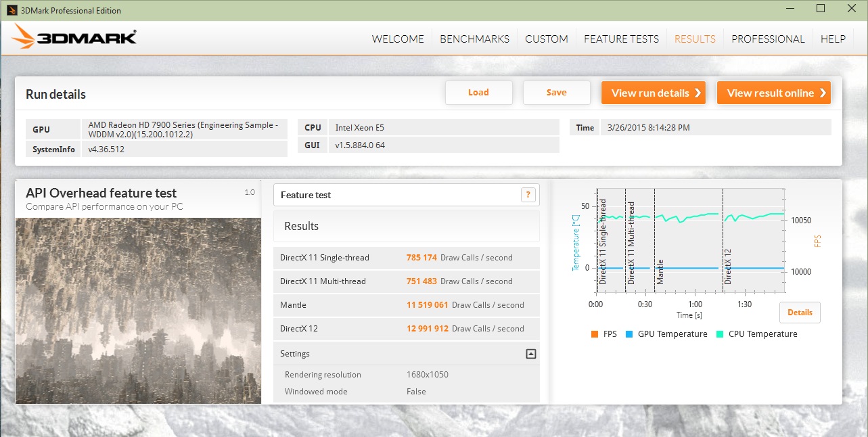Viewport: 868px width, 437px height.
Task: Select the DirectX 11 Multi-thread value 751 483
Action: (x=421, y=281)
